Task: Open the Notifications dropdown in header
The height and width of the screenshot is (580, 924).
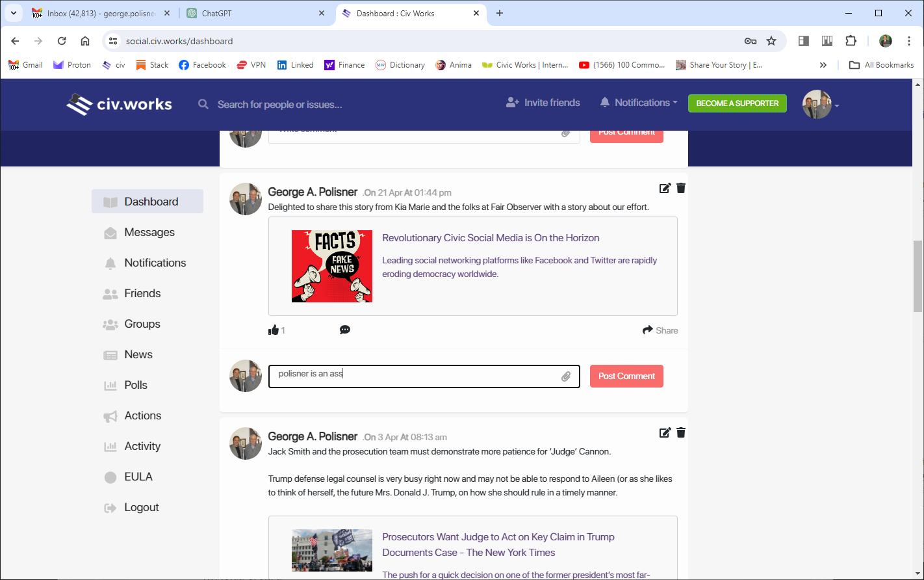Action: (638, 103)
